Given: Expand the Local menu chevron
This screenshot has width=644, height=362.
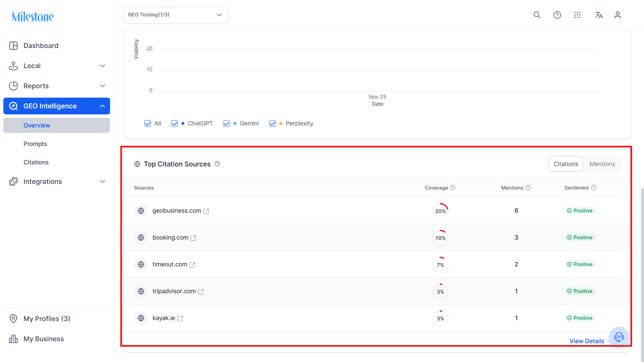Looking at the screenshot, I should click(x=103, y=66).
